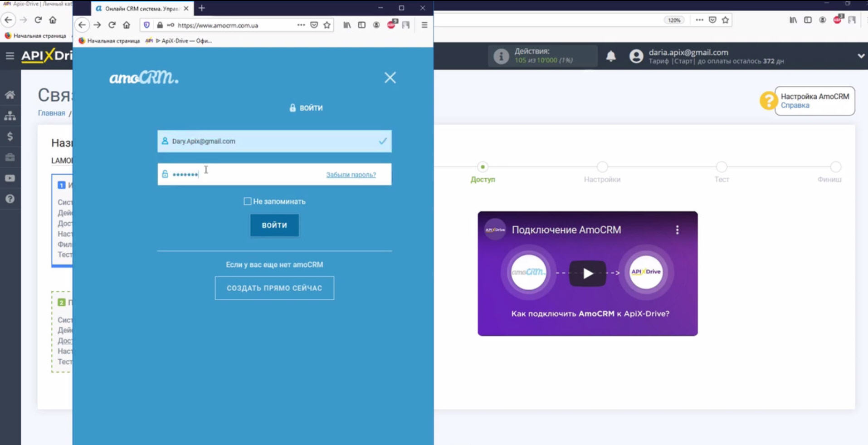868x445 pixels.
Task: Click the Забыли пароль? link
Action: (x=351, y=175)
